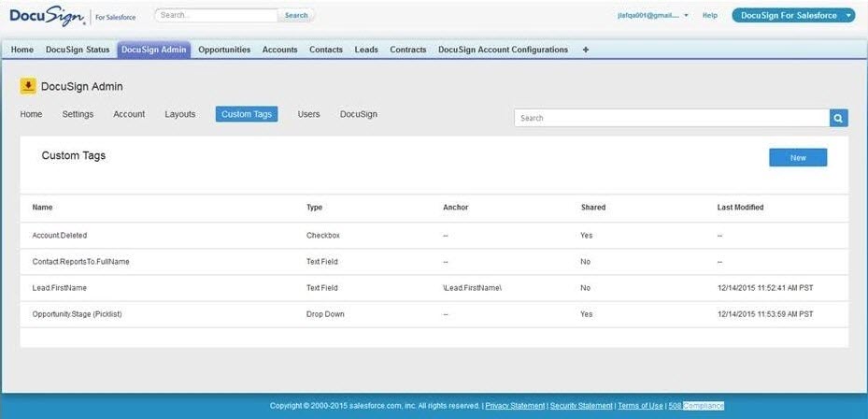Click the magnifier search button beside Custom Tags search
The image size is (868, 419).
click(839, 118)
